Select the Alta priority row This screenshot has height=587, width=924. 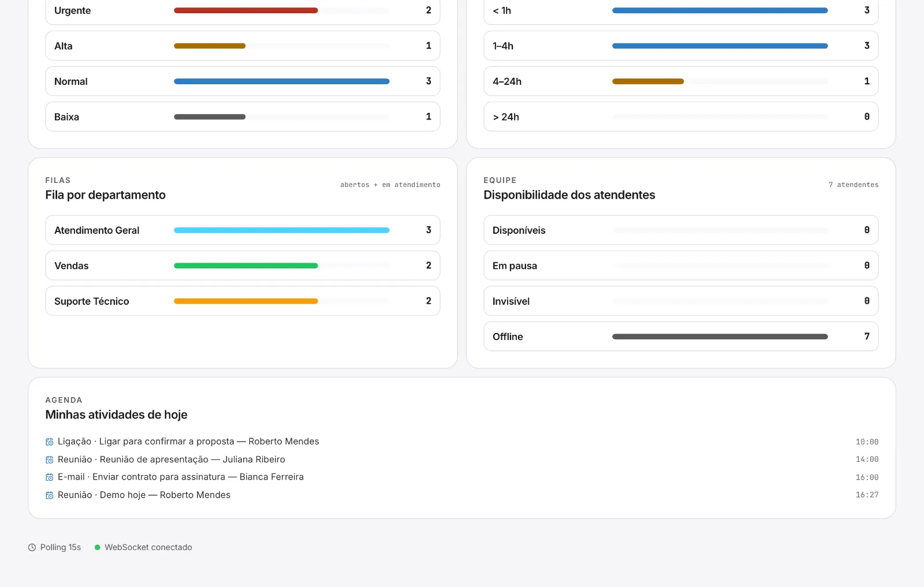click(x=243, y=46)
